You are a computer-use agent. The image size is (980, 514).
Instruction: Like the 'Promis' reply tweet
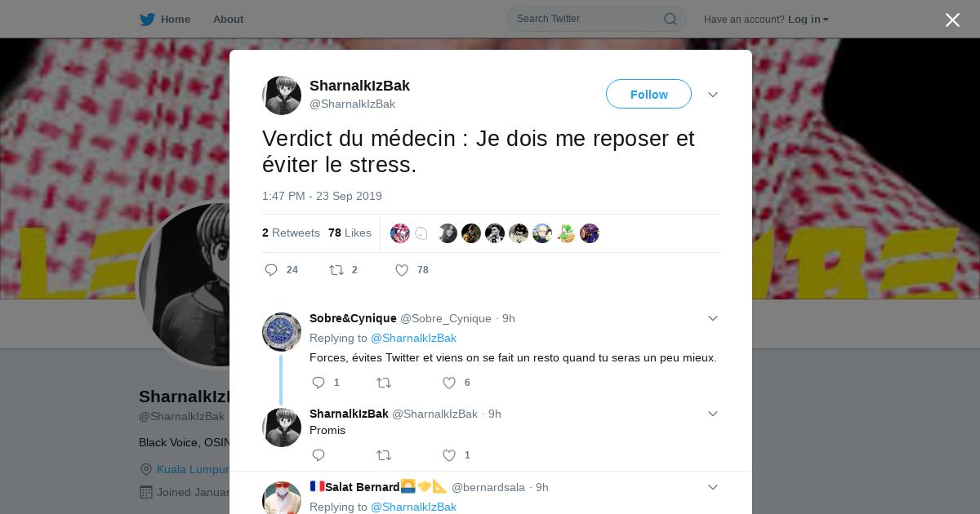pyautogui.click(x=448, y=455)
